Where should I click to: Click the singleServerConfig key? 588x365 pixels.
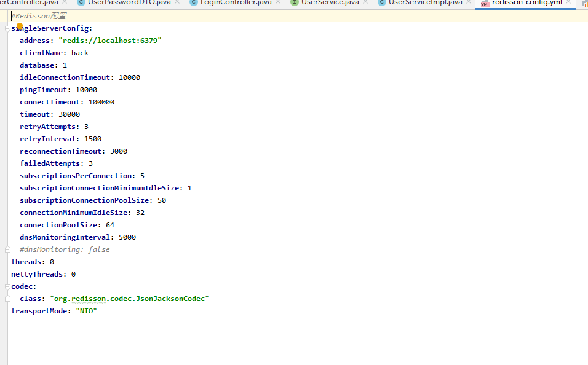(x=50, y=28)
